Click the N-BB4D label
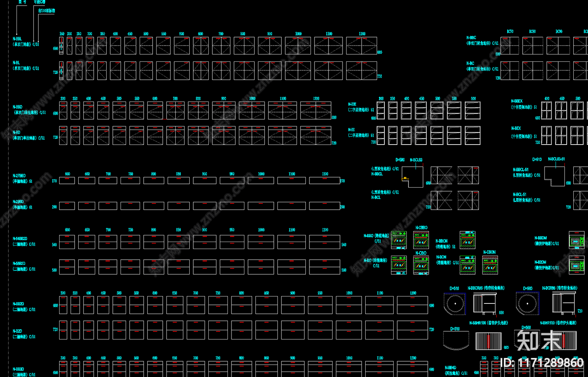The width and height of the screenshot is (588, 377). [451, 368]
